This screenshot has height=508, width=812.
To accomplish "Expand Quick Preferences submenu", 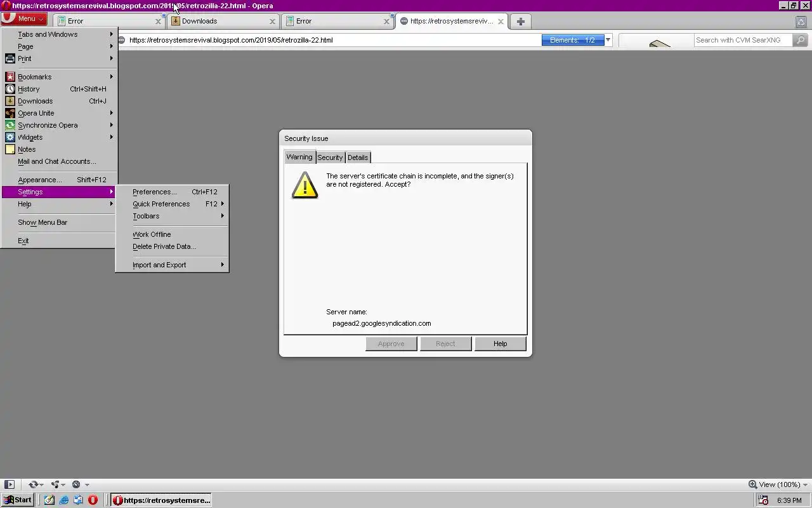I will tap(172, 204).
